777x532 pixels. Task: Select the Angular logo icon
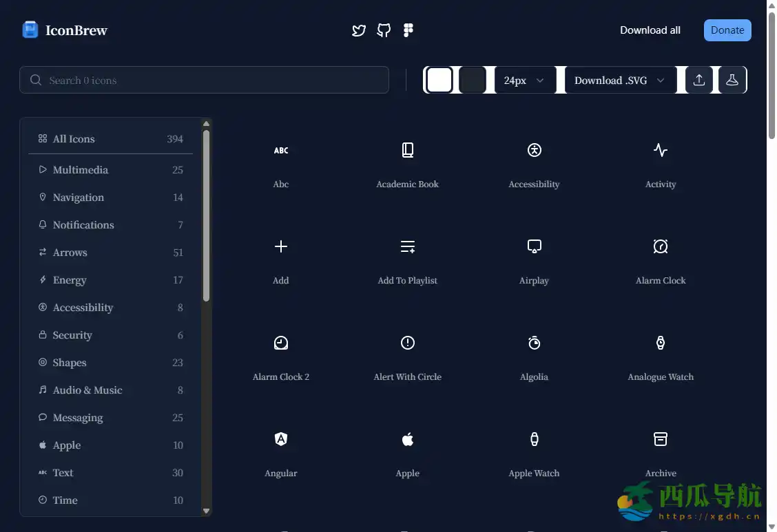coord(281,439)
